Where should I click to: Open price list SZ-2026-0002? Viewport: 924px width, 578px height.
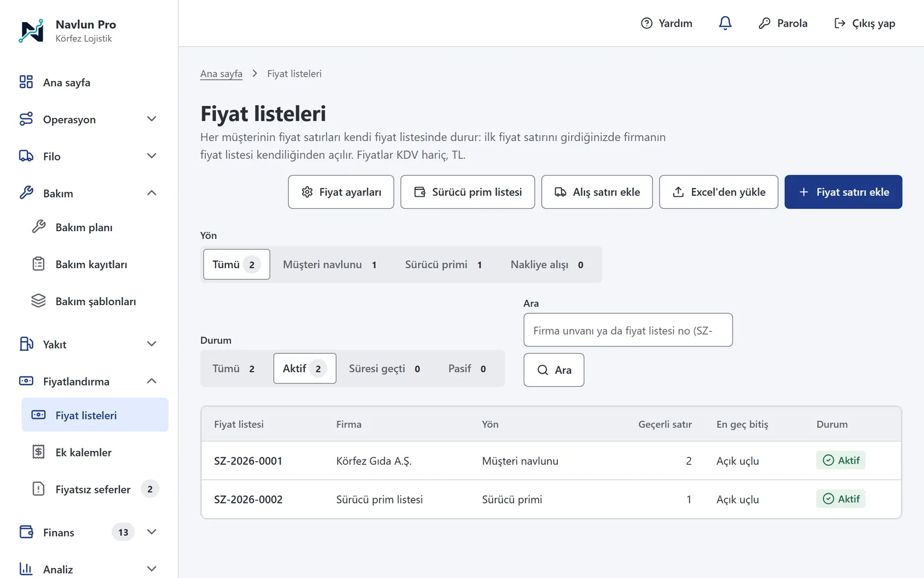(248, 499)
